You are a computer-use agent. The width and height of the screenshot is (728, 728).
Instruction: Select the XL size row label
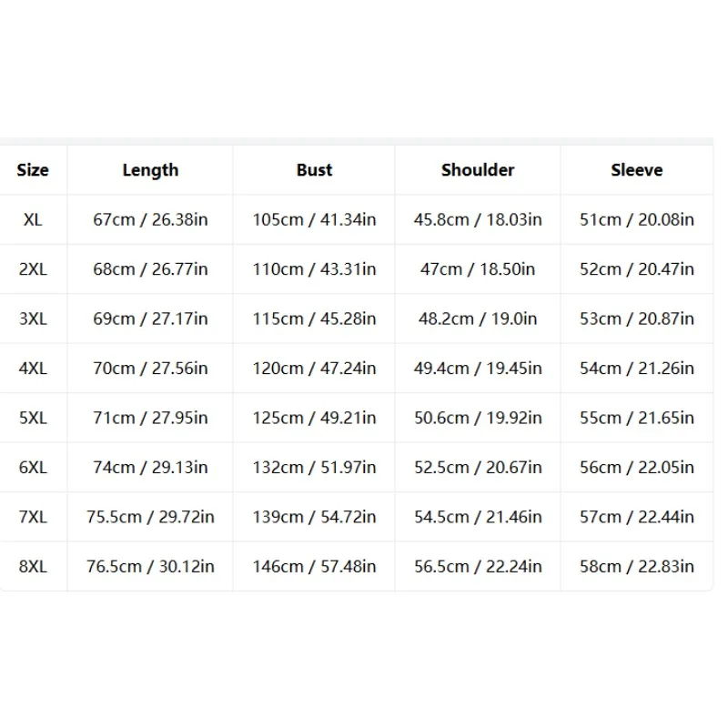[33, 219]
